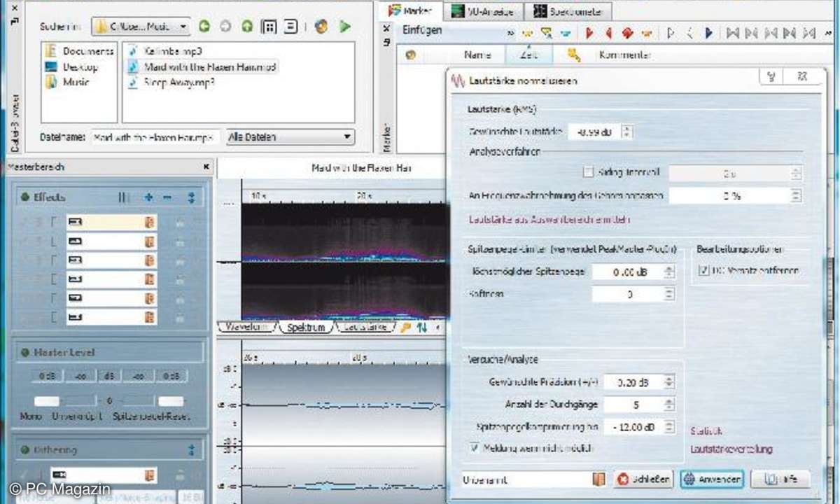
Task: Open the Alle Dateien file type dropdown
Action: 290,137
